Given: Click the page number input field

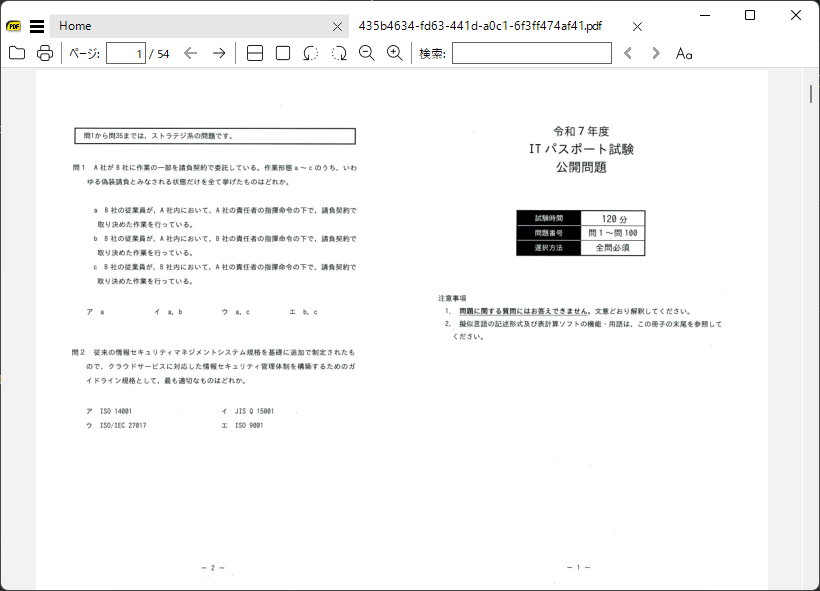Looking at the screenshot, I should point(126,53).
